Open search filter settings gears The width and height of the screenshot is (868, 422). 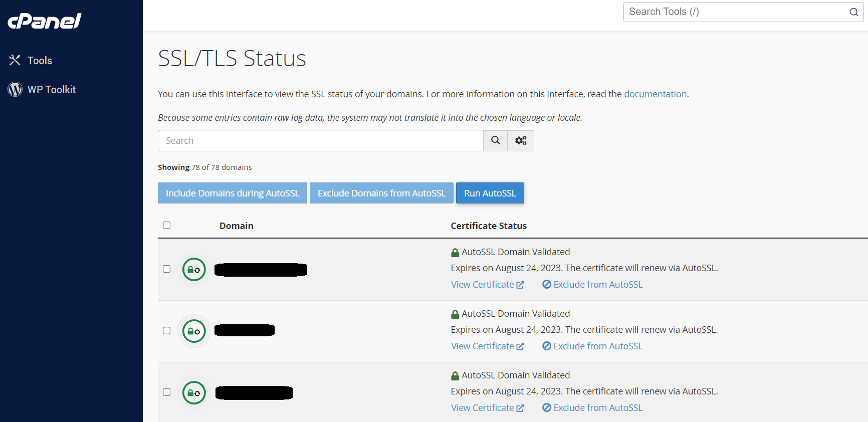(521, 141)
